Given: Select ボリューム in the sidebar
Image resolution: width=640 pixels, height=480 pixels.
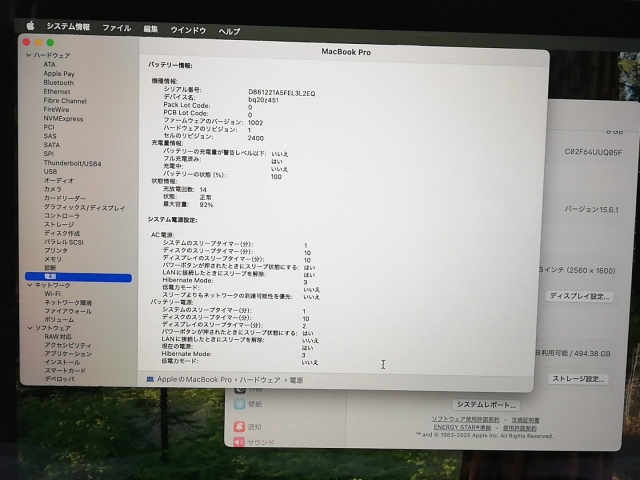Looking at the screenshot, I should point(59,320).
